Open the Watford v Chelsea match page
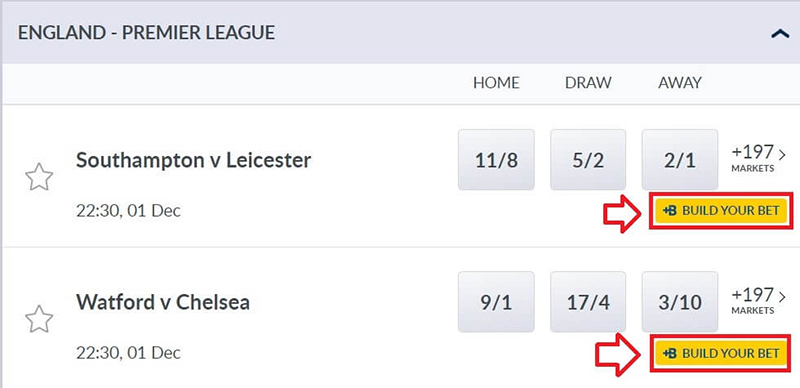800x388 pixels. coord(163,302)
